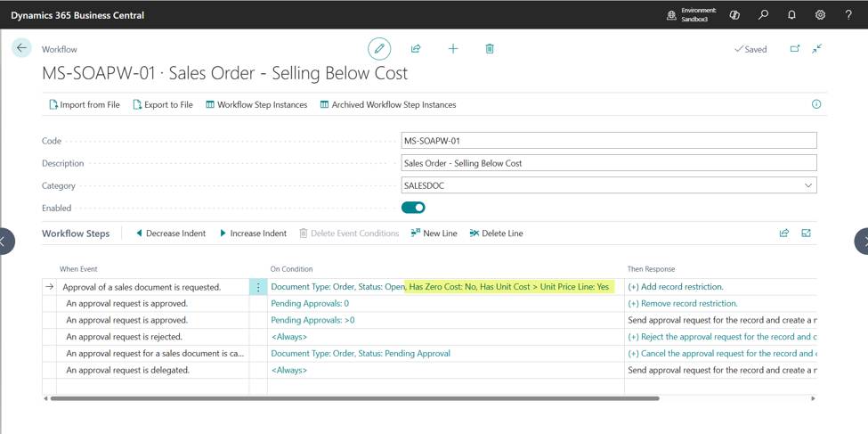This screenshot has width=868, height=434.
Task: Click Increase Indent
Action: pos(253,233)
